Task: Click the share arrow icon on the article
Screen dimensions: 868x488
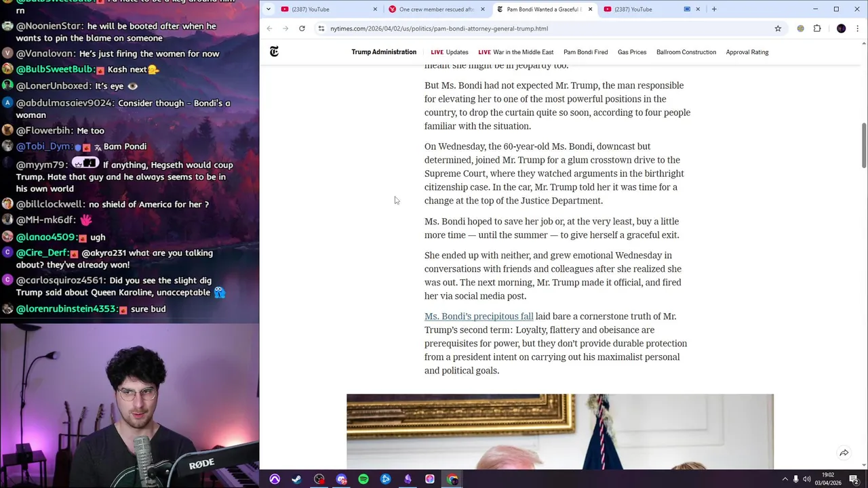Action: [x=844, y=453]
